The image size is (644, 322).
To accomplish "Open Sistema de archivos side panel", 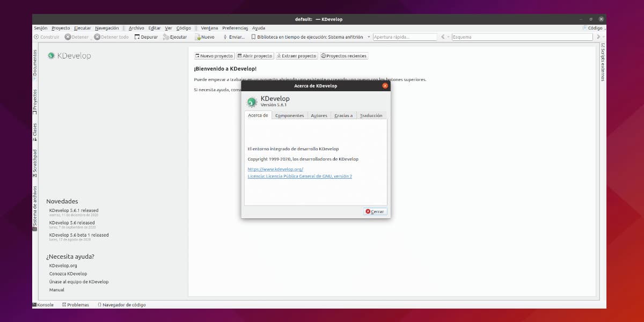I will (35, 208).
